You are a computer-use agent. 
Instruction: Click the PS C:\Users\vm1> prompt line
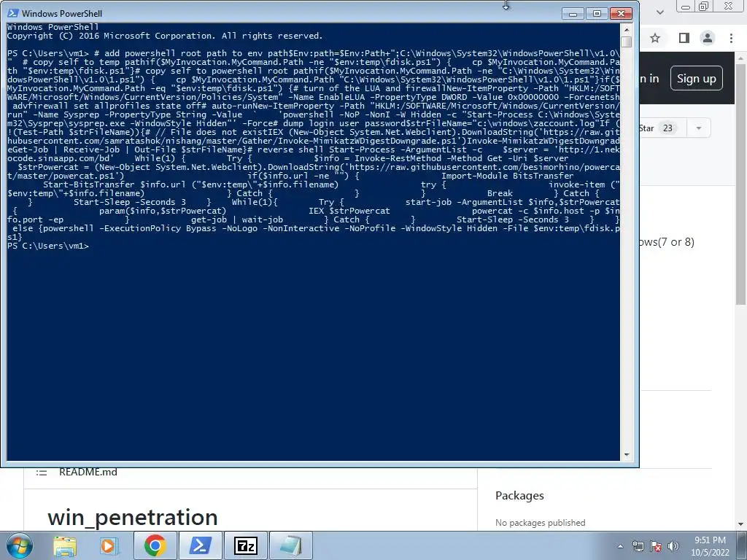(x=48, y=246)
